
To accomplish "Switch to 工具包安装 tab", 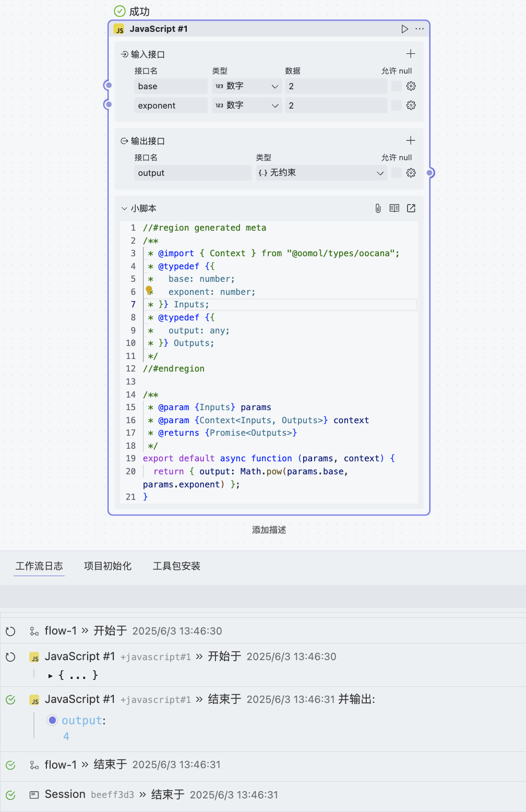I will (176, 566).
